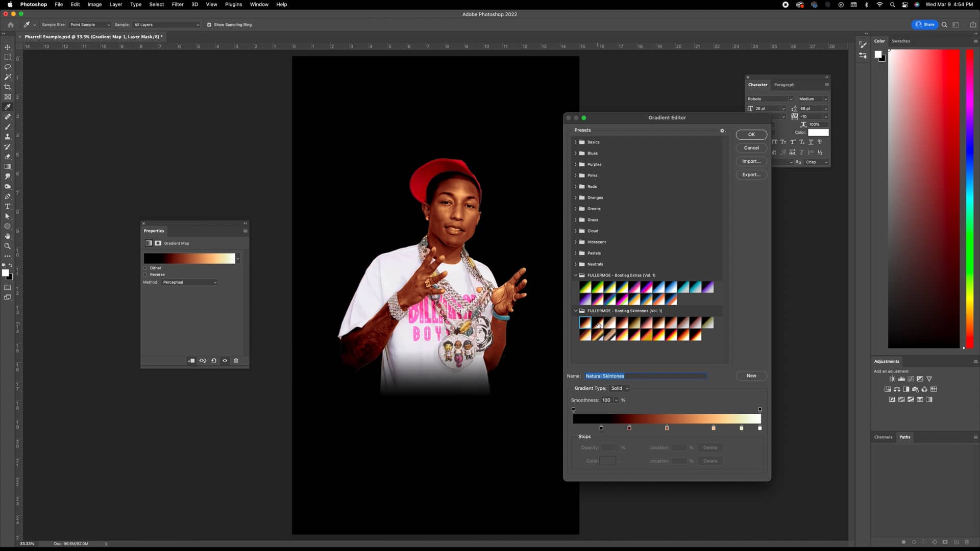Add a Curves adjustment from the Adjustments panel
The image size is (980, 551).
point(910,379)
